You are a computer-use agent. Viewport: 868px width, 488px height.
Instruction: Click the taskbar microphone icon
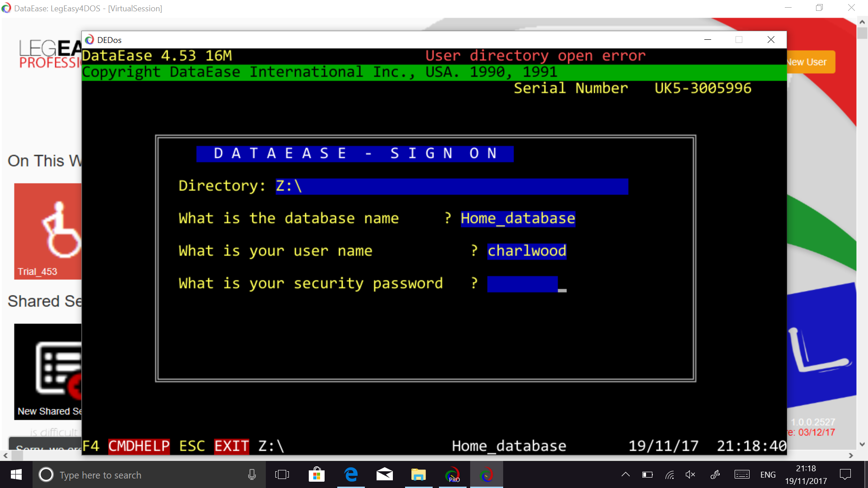[x=252, y=475]
